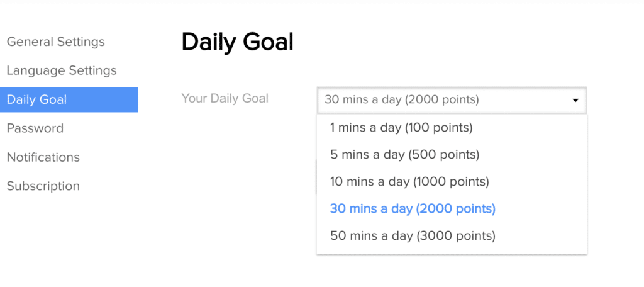Choose the 1 mins a day option
Viewport: 644px width, 287px height.
click(x=401, y=128)
